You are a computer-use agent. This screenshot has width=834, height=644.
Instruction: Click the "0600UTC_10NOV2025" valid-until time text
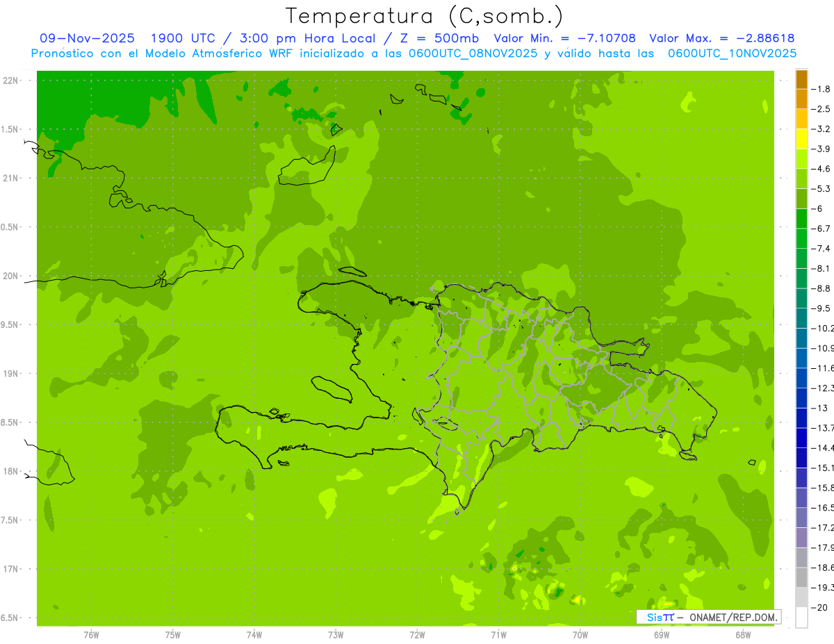pos(733,53)
